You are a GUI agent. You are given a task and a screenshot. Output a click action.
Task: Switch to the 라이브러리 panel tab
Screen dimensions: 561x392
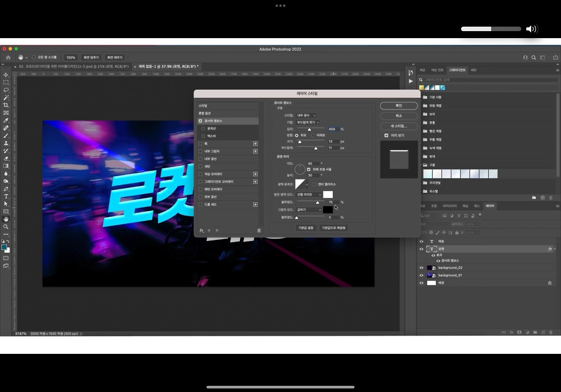[450, 206]
